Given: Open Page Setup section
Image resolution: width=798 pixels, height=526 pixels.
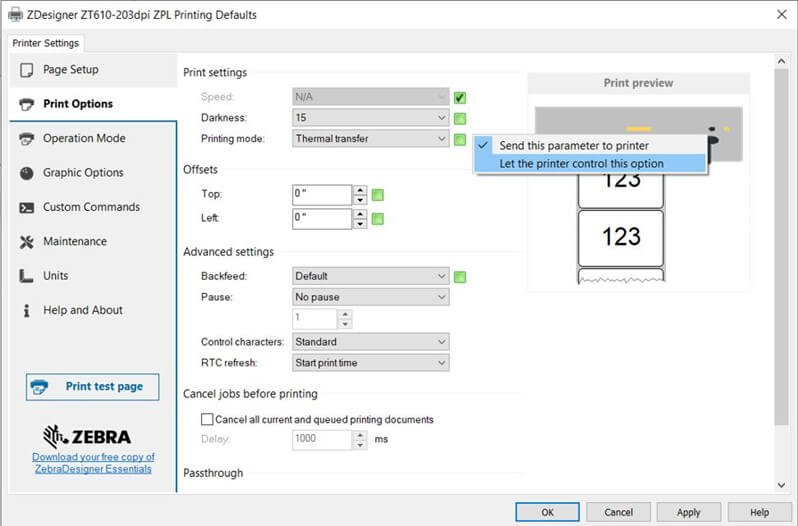Looking at the screenshot, I should coord(93,70).
